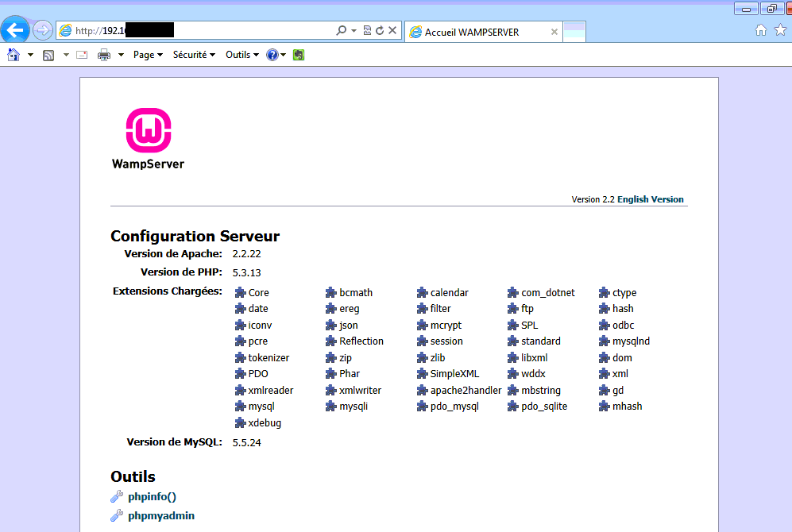Select the Accueil WAMPSERVER tab

484,32
